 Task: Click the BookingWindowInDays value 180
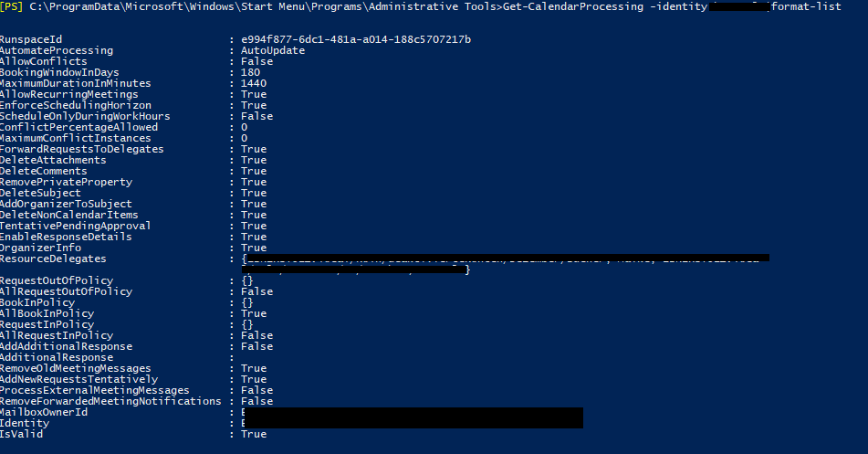pyautogui.click(x=250, y=72)
